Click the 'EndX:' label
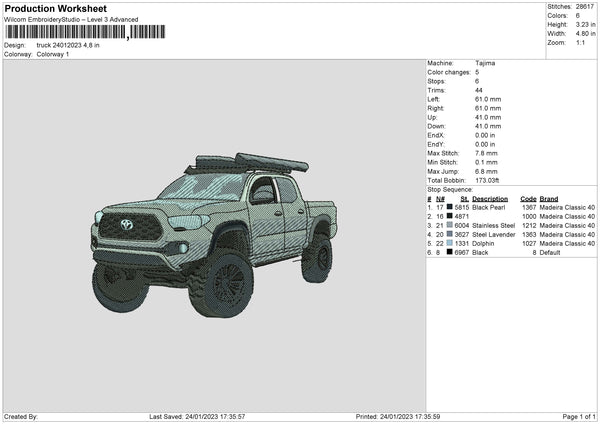The image size is (600, 424). (436, 135)
